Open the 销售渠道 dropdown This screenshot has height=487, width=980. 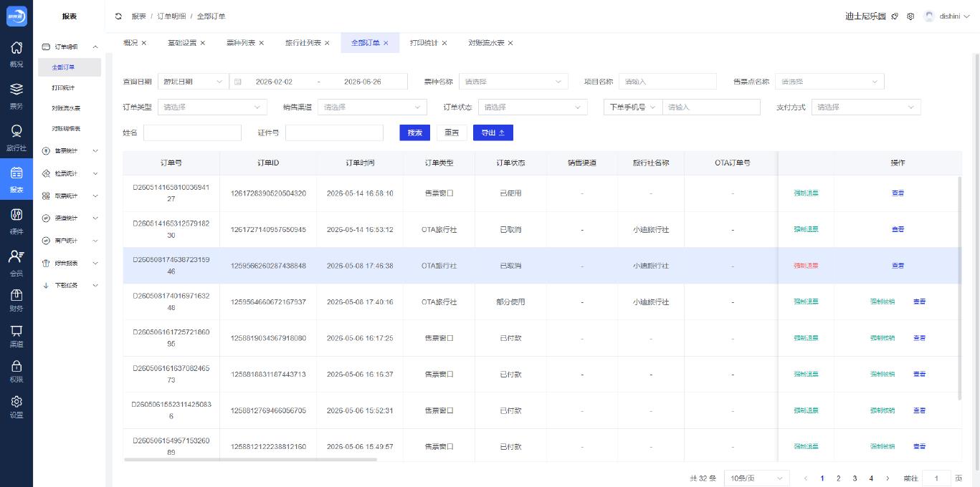[372, 107]
